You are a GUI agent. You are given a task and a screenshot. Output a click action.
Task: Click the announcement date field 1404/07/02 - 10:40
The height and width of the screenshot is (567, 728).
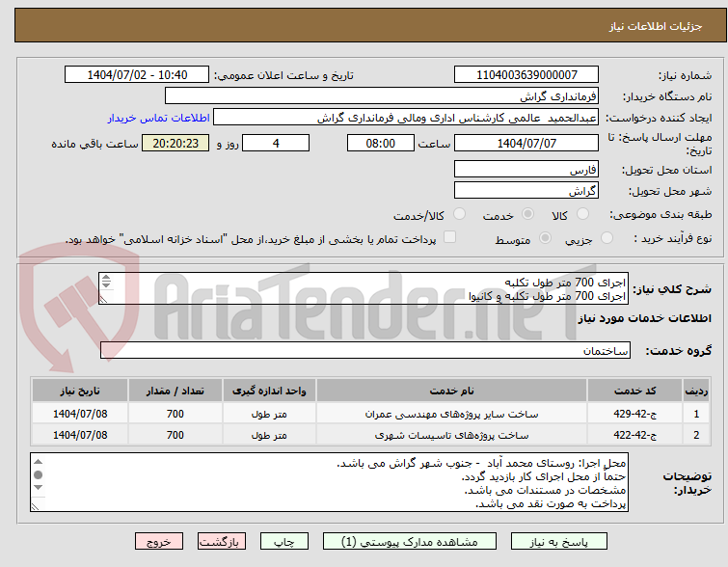137,75
